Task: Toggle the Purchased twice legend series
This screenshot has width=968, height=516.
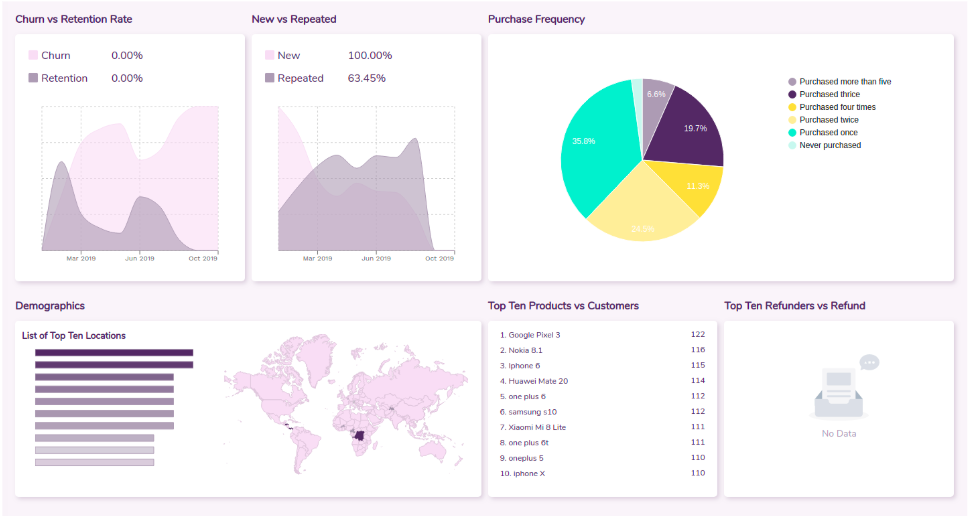Action: click(828, 120)
